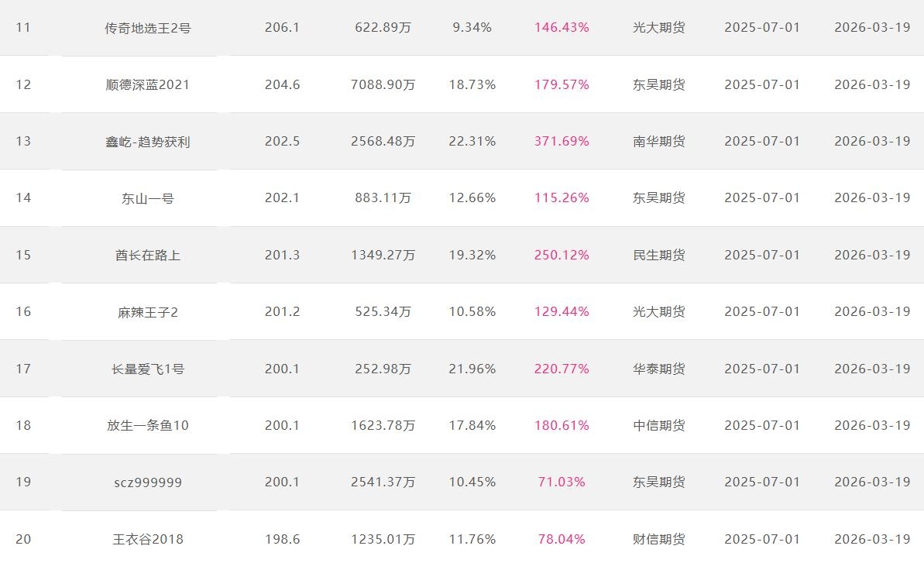
Task: Click the 371.69% return value
Action: [562, 141]
